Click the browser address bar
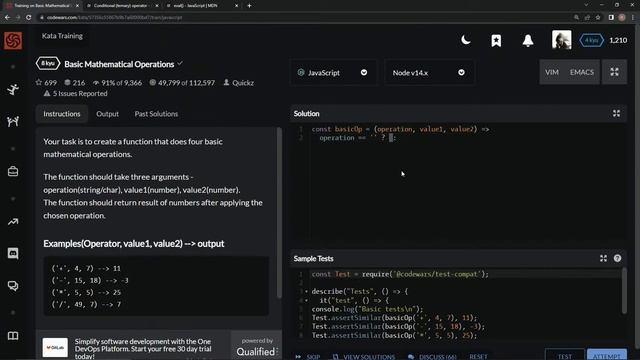Screen dimensions: 640x360 coord(302,18)
